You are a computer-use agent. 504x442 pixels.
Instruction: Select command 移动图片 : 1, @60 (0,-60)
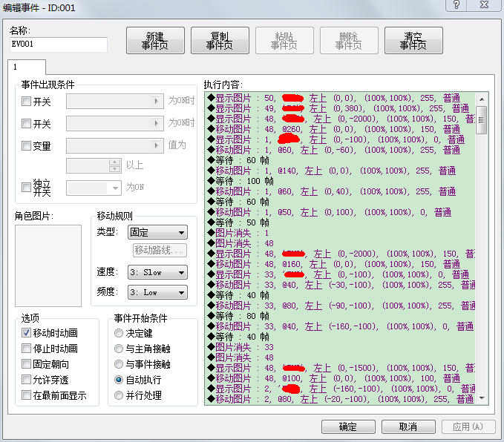click(334, 150)
